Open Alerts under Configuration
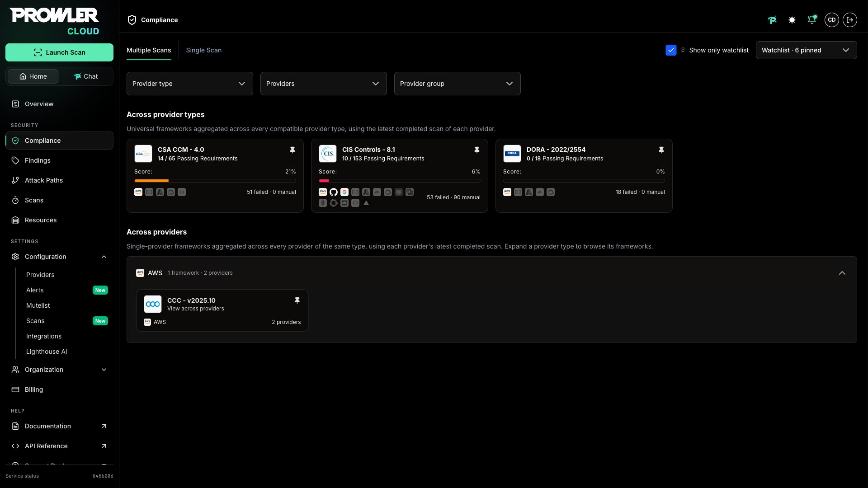The width and height of the screenshot is (868, 488). [35, 290]
